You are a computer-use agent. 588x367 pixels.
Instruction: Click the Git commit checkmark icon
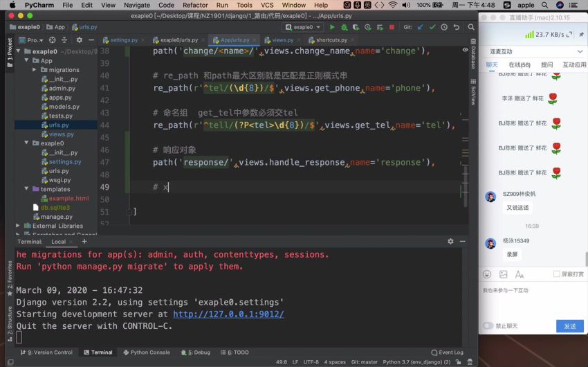tap(433, 27)
